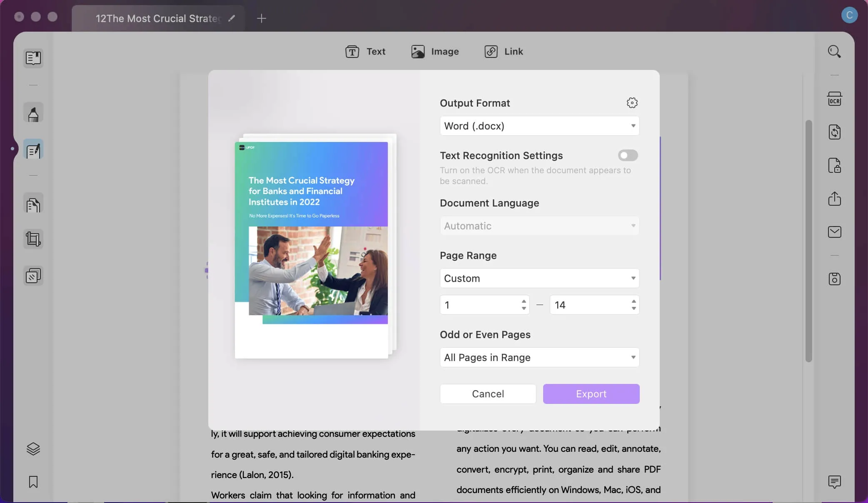Viewport: 868px width, 503px height.
Task: Click the Cancel button
Action: [x=487, y=393]
